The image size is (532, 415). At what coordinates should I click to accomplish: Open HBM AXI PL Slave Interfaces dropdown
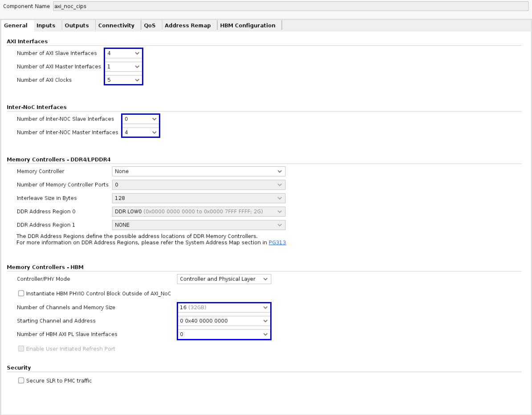point(224,334)
